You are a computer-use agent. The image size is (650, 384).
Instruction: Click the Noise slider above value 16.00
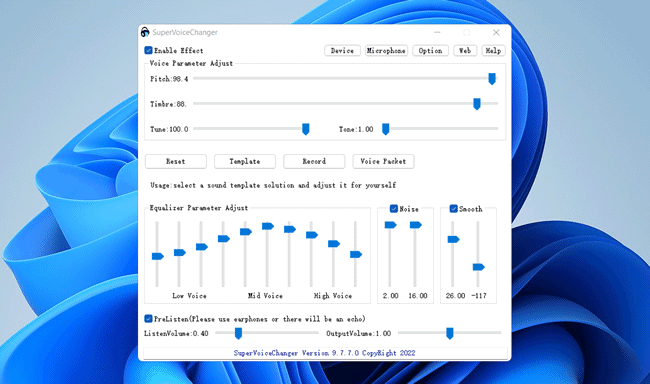pyautogui.click(x=416, y=225)
